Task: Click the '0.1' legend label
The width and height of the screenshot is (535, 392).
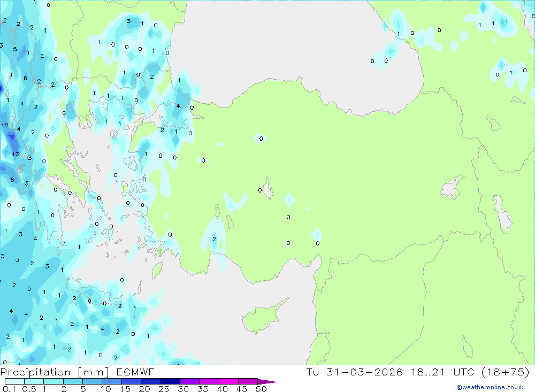Action: (9, 389)
